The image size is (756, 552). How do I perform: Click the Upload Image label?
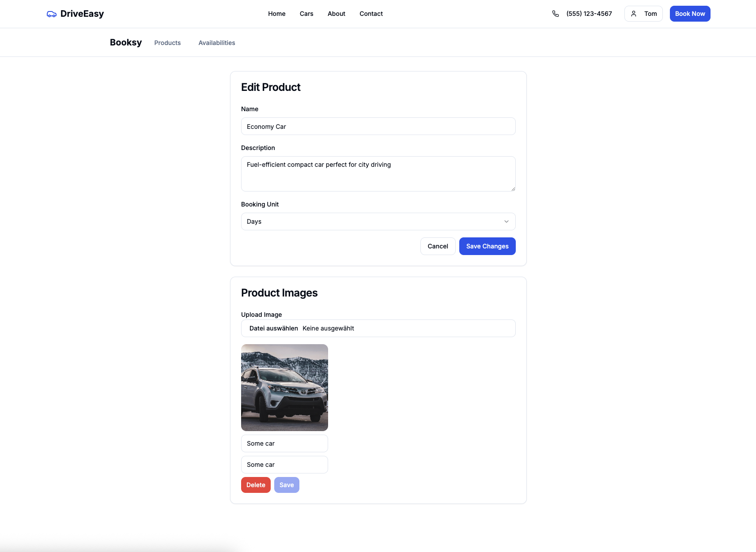pyautogui.click(x=261, y=315)
